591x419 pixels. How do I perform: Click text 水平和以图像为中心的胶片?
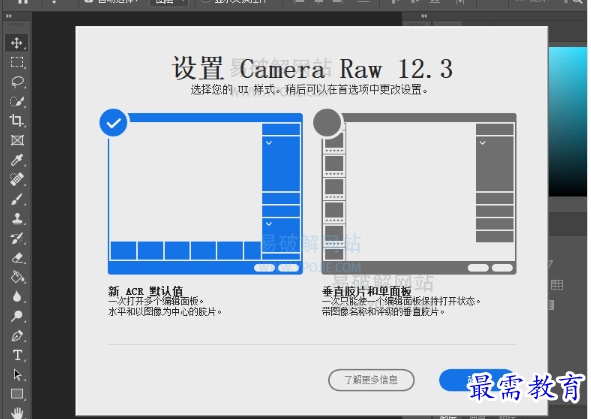165,312
